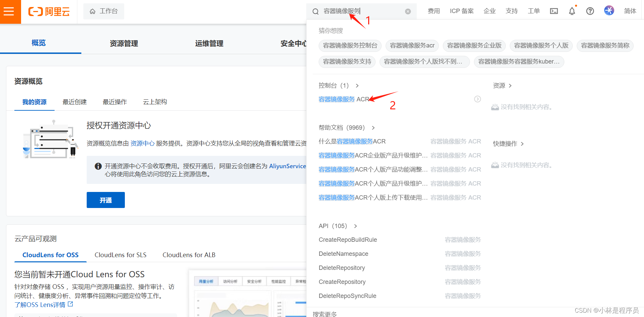644x317 pixels.
Task: Open the Cloud Shell terminal icon
Action: [x=554, y=11]
